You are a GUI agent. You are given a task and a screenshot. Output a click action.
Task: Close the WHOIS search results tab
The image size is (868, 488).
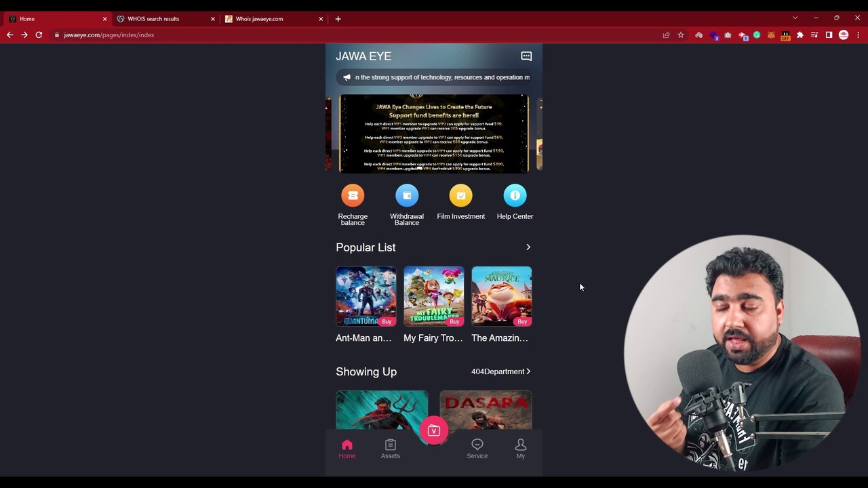pyautogui.click(x=212, y=19)
